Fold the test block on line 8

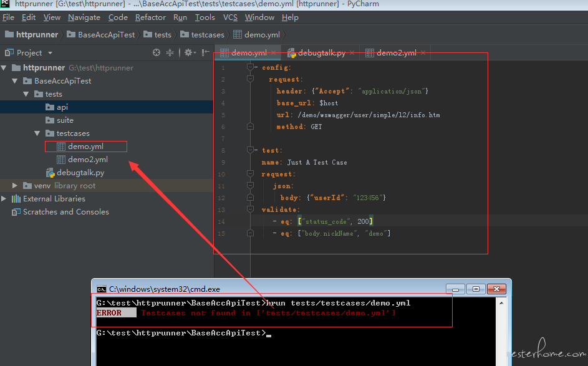click(251, 150)
